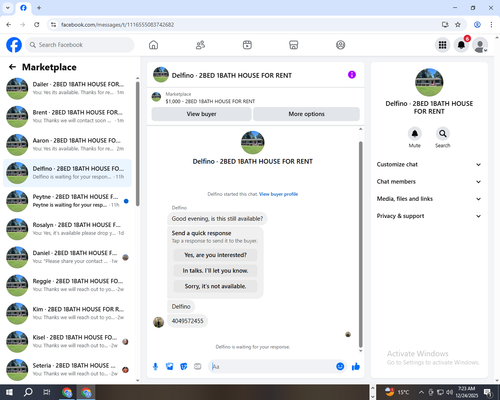This screenshot has width=500, height=400.
Task: Open the Chrome profile icon
Action: click(x=477, y=25)
